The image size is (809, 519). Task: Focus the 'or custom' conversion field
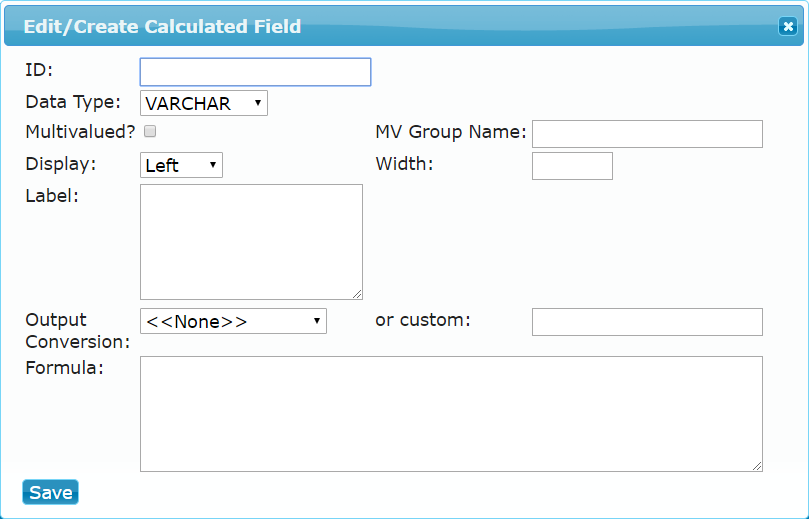(647, 322)
